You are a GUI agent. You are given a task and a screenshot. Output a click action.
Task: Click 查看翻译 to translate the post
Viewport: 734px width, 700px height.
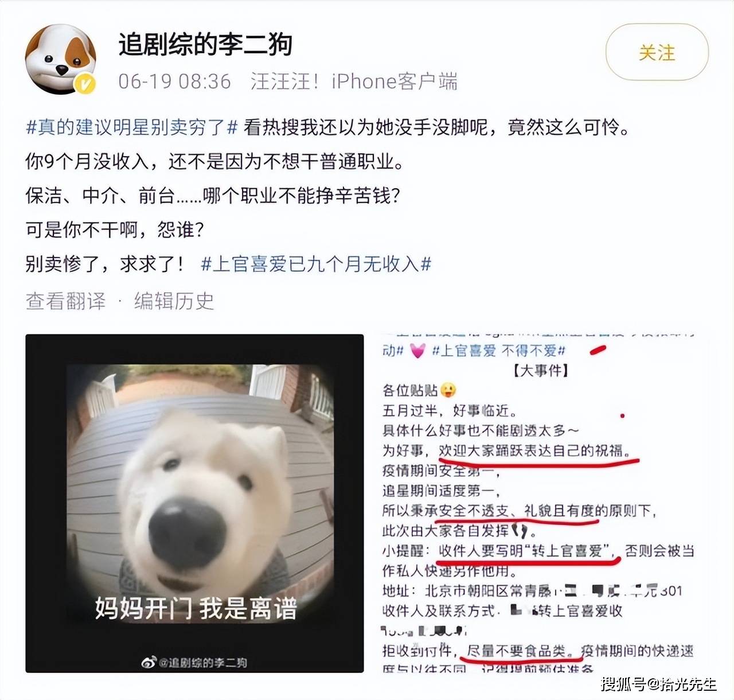[x=66, y=301]
